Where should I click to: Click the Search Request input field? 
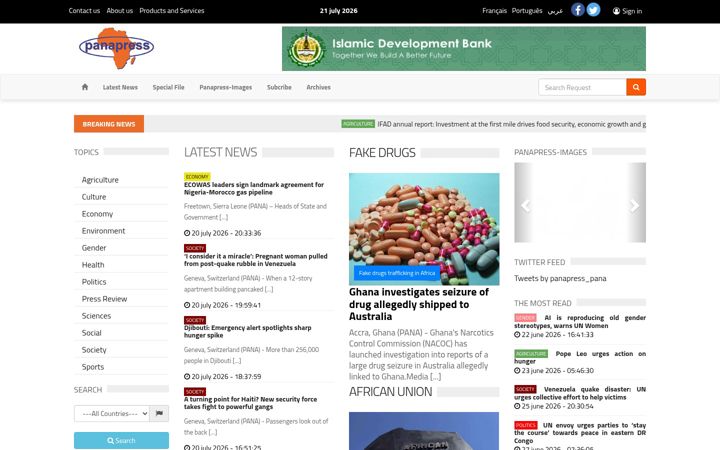click(x=582, y=87)
